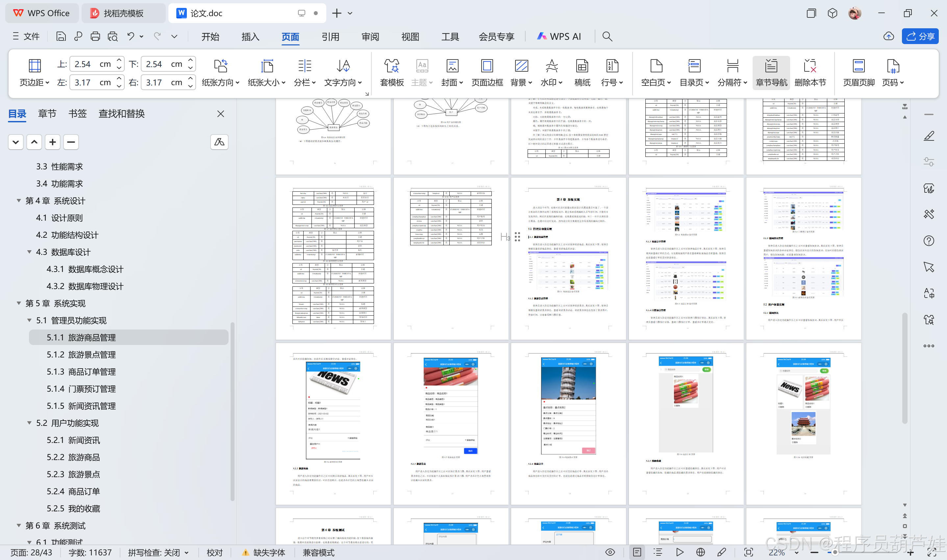Collapse the 第 6 章 系统测试 node

[18, 525]
